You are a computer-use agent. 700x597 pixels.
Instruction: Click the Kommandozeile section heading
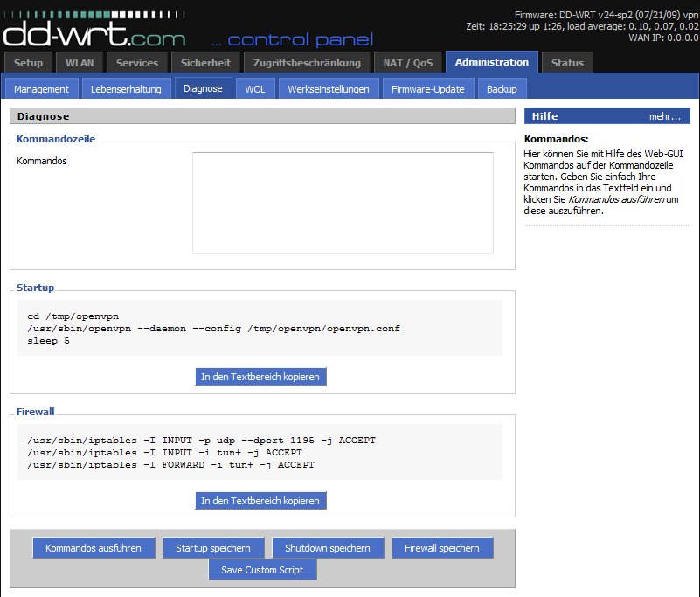coord(56,139)
